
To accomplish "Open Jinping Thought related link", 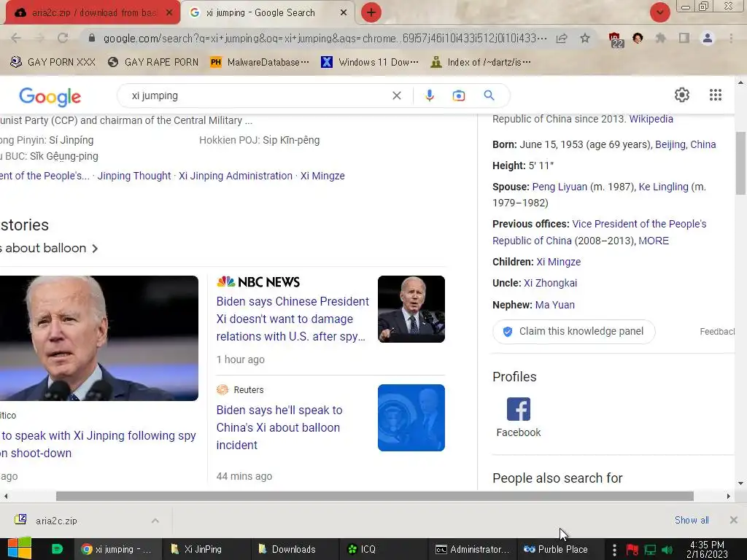I will pos(134,176).
